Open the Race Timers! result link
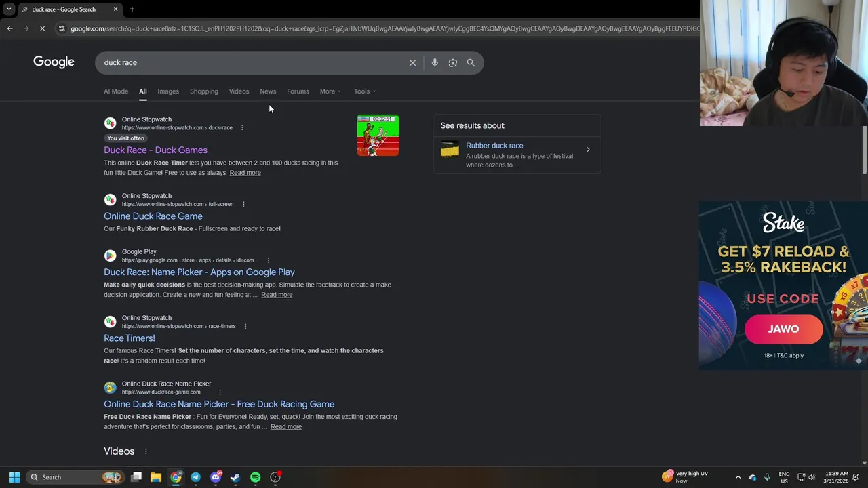The height and width of the screenshot is (488, 868). coord(130,338)
